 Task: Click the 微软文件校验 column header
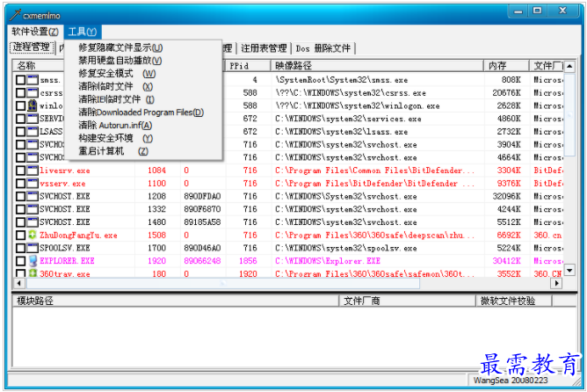513,301
